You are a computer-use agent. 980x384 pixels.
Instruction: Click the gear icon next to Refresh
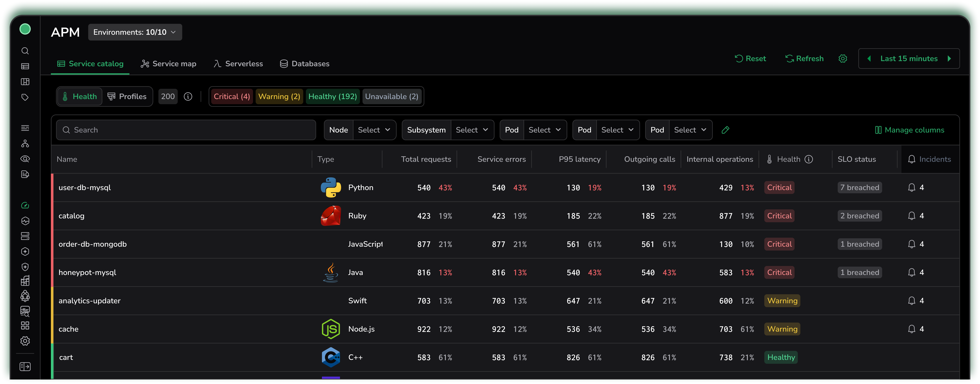843,59
